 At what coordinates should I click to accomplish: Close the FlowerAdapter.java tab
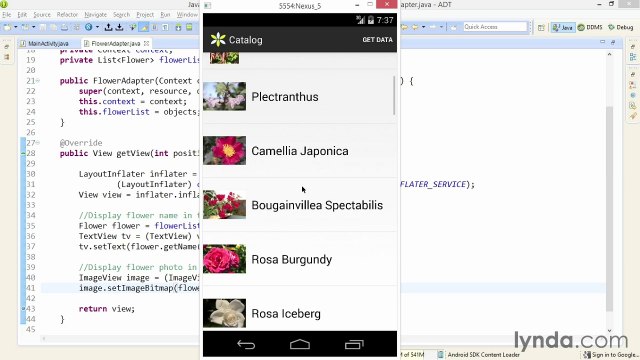pyautogui.click(x=147, y=43)
